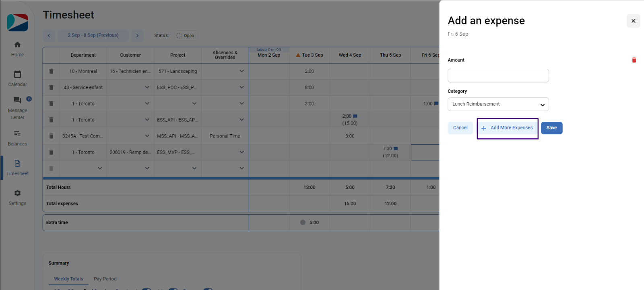Click the 8:00 cell under Tue 3 Sep

pos(309,87)
